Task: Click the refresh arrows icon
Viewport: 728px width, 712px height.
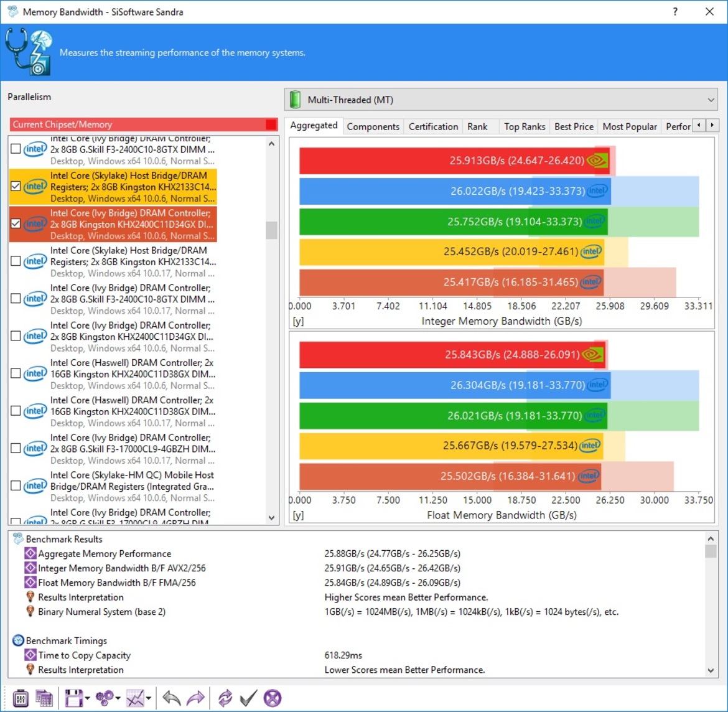Action: pyautogui.click(x=225, y=698)
